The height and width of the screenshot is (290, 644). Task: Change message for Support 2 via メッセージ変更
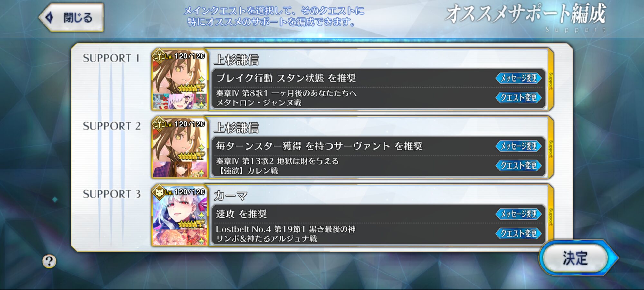519,146
